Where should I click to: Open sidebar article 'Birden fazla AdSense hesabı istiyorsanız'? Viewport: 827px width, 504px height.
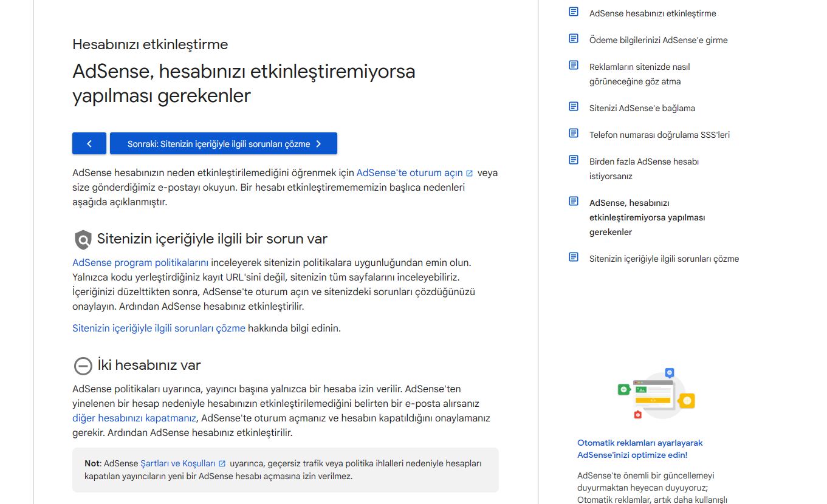(644, 169)
